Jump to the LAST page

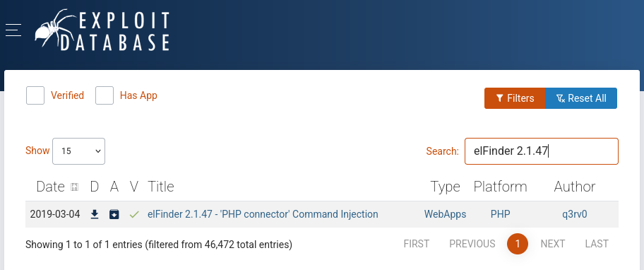[x=597, y=244]
